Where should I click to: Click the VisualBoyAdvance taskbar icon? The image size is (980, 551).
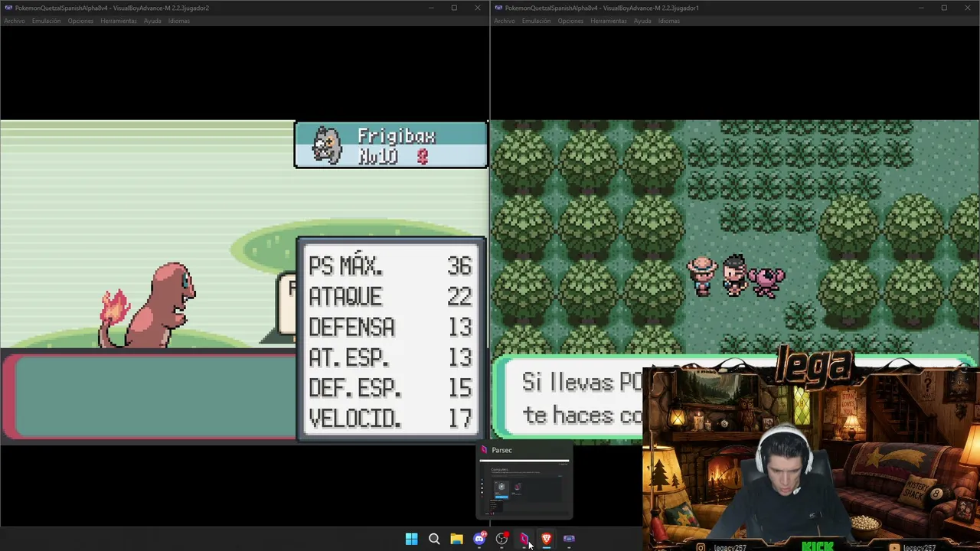click(569, 539)
